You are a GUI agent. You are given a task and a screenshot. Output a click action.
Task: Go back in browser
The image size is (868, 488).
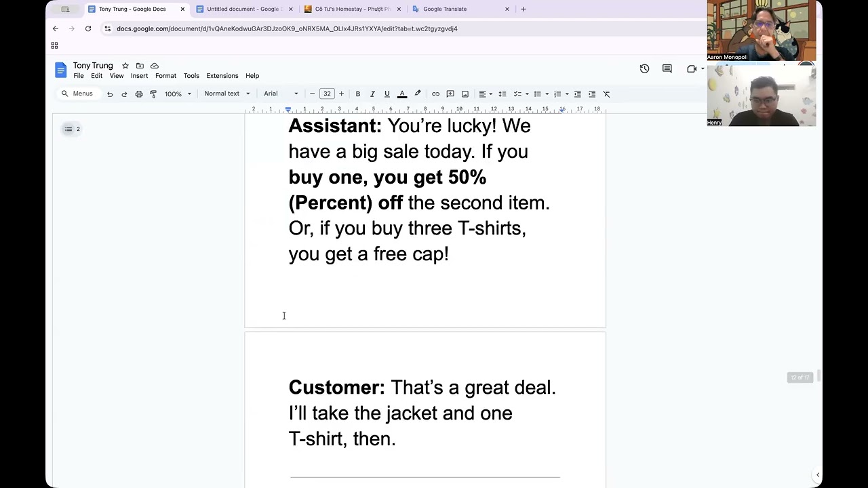pyautogui.click(x=56, y=28)
